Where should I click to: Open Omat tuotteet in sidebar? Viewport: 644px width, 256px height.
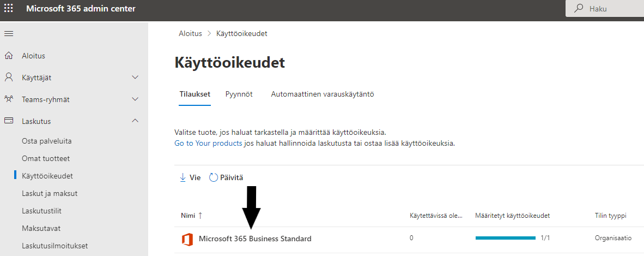coord(46,158)
